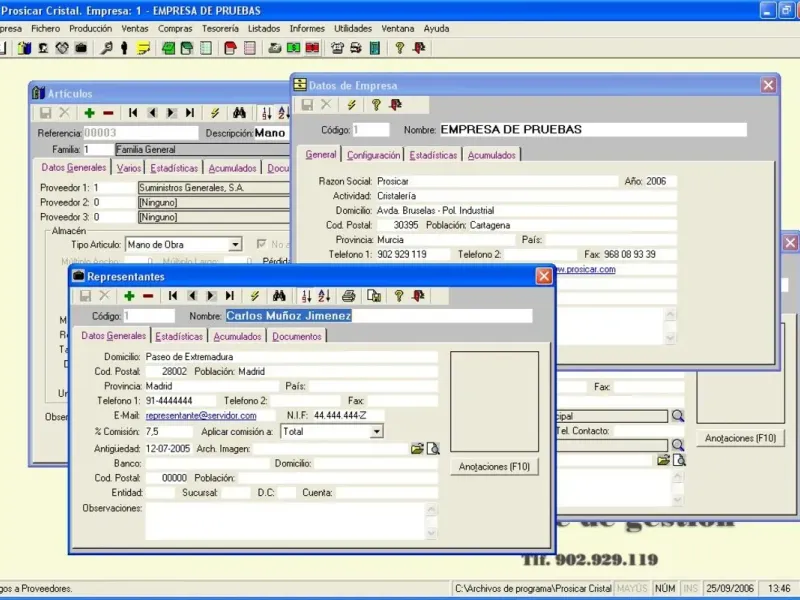This screenshot has width=800, height=600.
Task: Open the Utilidades menu
Action: coord(353,29)
